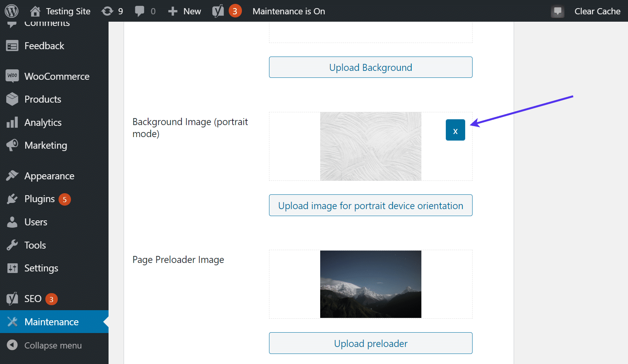Open the Yoast SEO toolbar icon

pyautogui.click(x=218, y=11)
